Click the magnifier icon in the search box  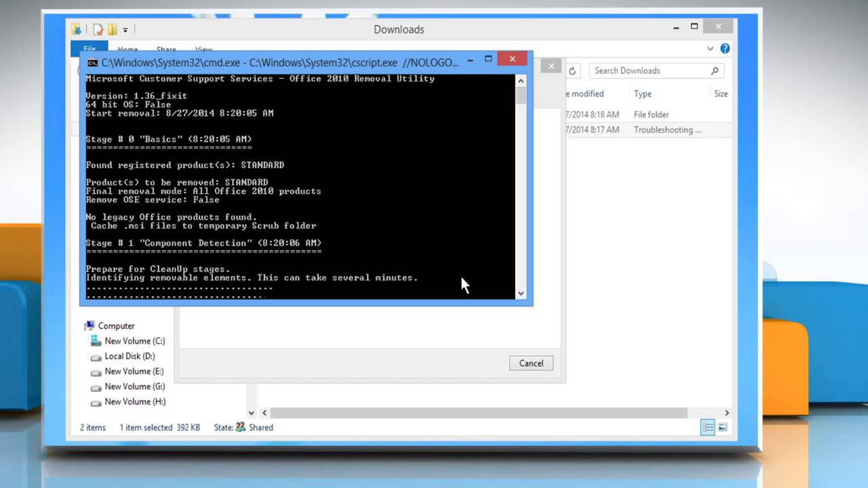715,70
